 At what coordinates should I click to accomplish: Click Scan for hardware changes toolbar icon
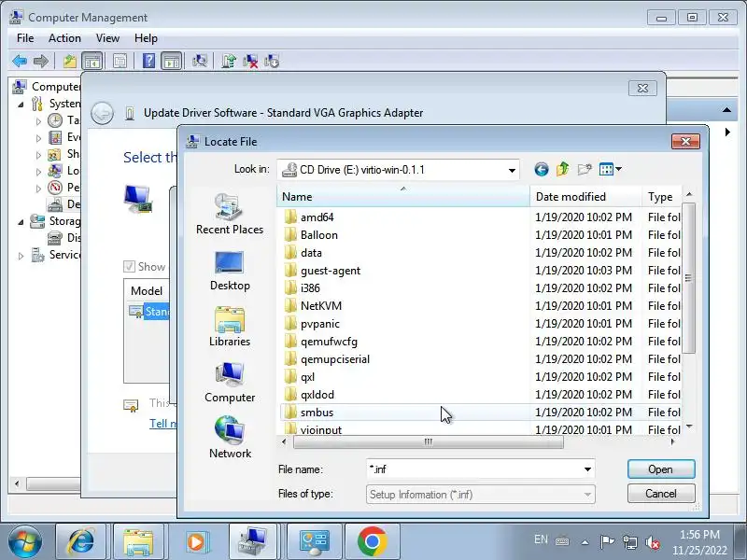click(200, 61)
